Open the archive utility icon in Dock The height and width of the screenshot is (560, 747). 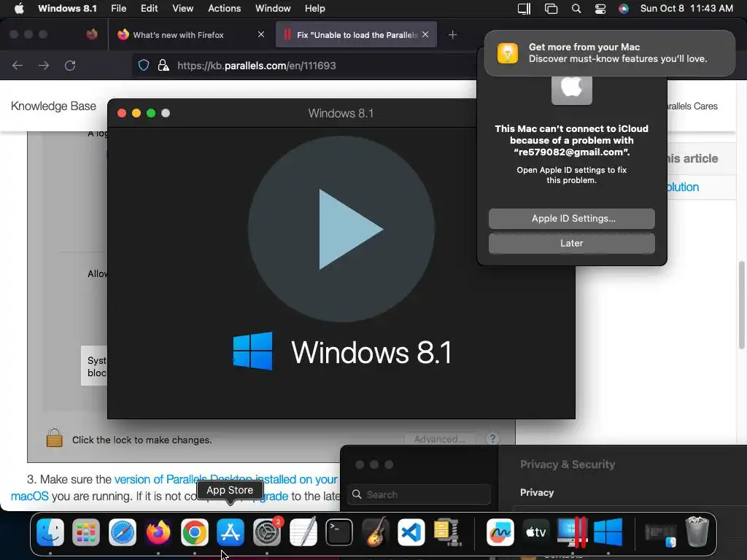(447, 532)
